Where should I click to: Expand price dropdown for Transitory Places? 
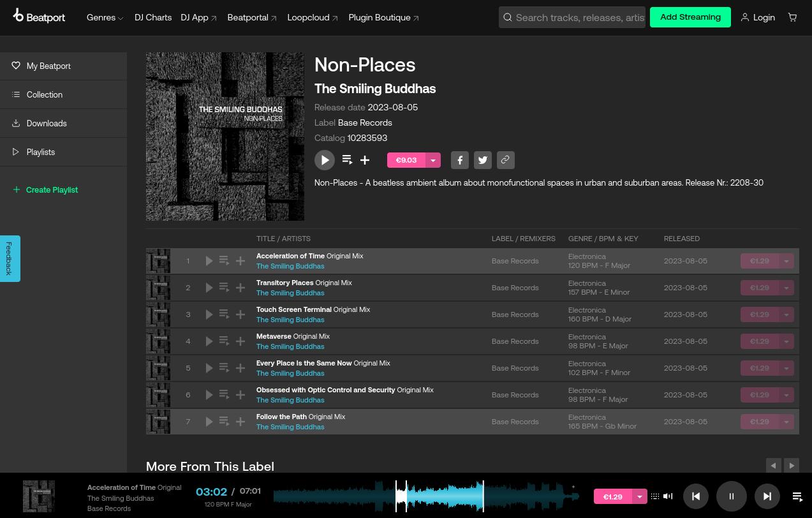[x=786, y=288]
